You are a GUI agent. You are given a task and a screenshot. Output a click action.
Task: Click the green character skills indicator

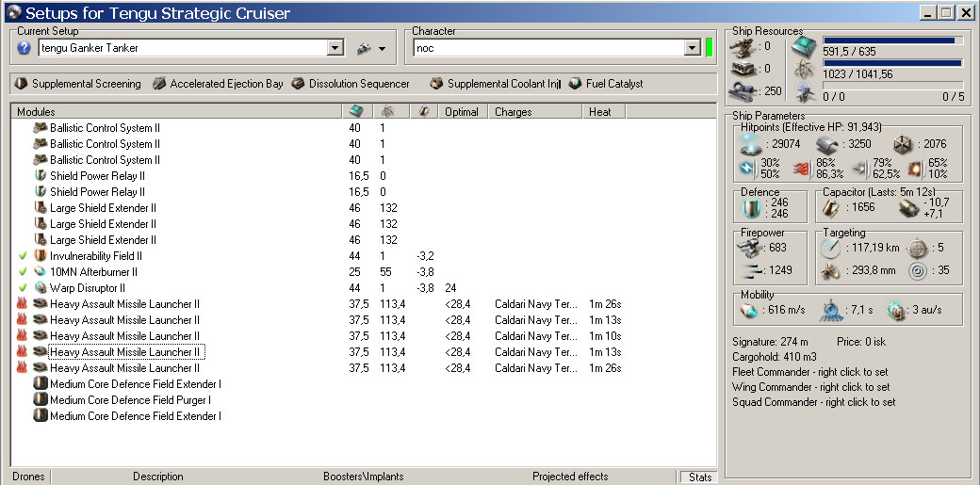coord(709,48)
